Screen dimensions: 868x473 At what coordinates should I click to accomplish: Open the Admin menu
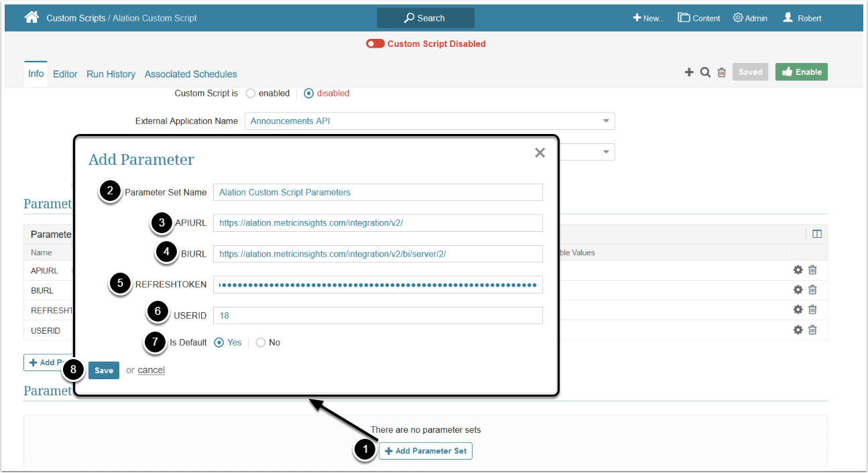pos(750,18)
